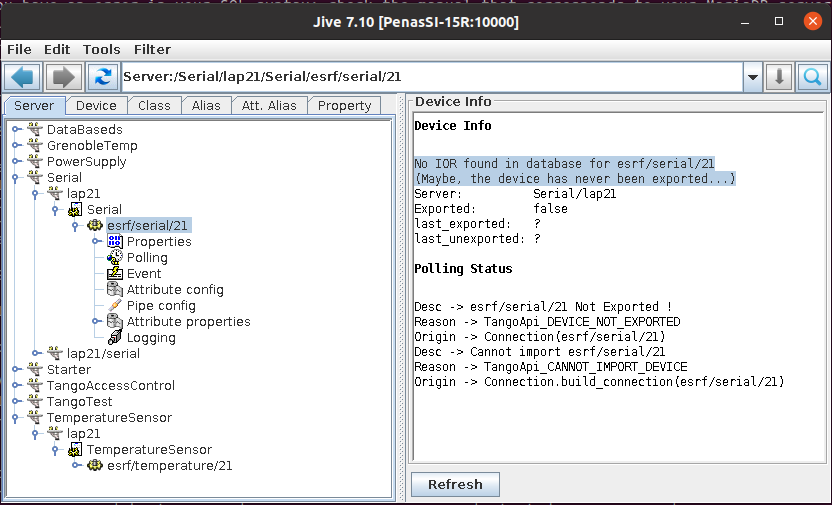The width and height of the screenshot is (832, 505).
Task: Expand the DataBaseds server node
Action: [x=16, y=129]
